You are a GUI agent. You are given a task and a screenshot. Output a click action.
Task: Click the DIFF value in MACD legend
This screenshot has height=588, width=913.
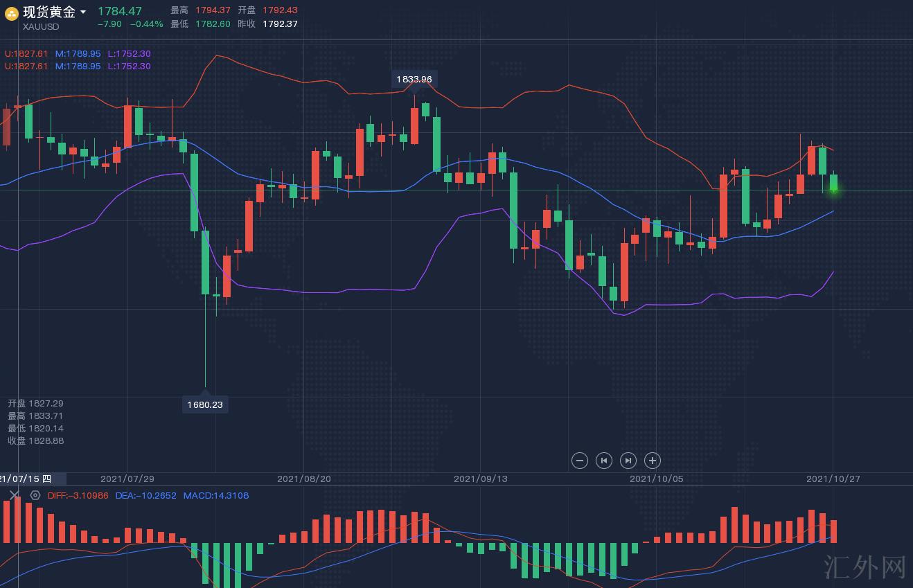click(x=78, y=495)
